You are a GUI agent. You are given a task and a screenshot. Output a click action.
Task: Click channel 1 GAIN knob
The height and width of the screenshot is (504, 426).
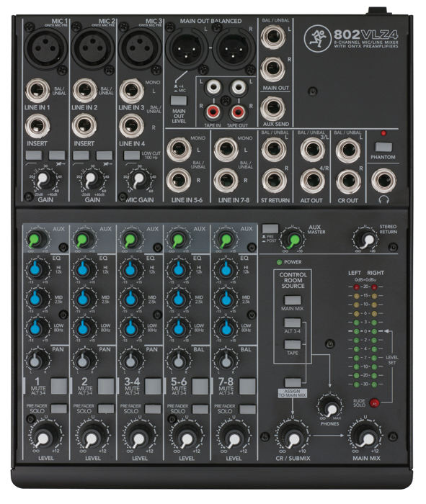pos(44,180)
